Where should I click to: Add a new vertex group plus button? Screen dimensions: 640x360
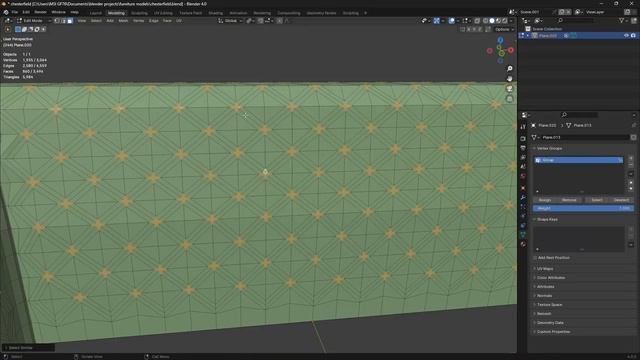click(631, 158)
